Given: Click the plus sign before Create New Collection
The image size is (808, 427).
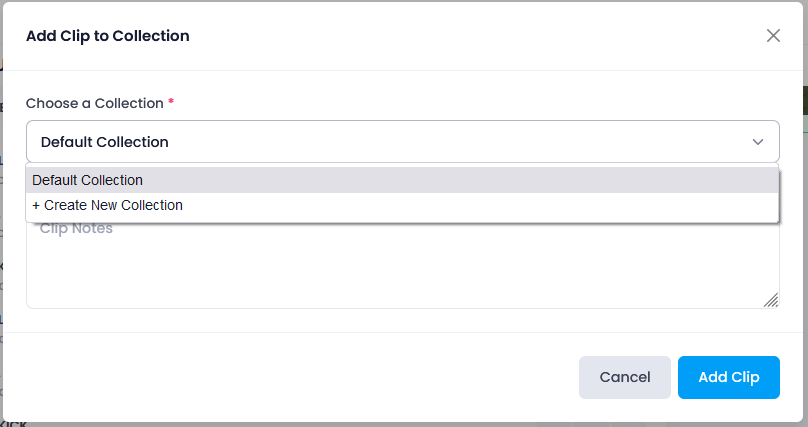Looking at the screenshot, I should tap(36, 206).
